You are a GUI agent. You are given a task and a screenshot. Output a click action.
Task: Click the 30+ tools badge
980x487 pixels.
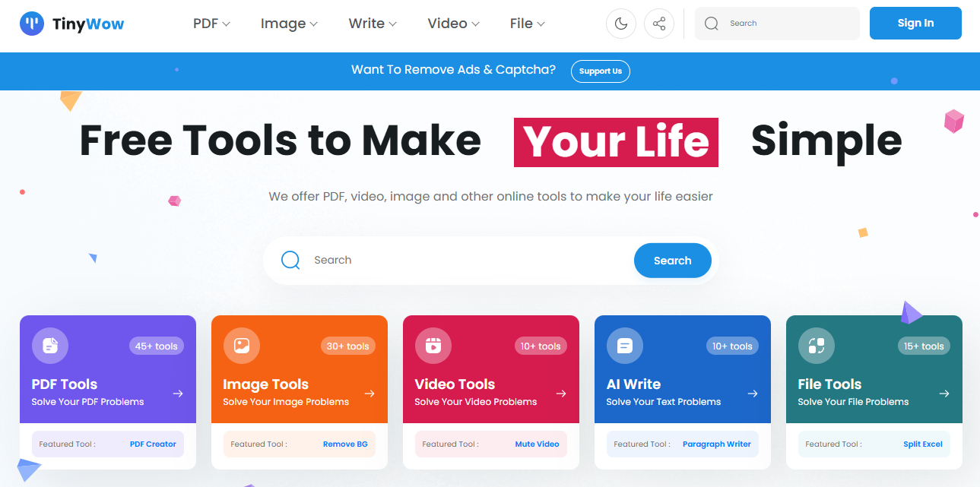pos(348,346)
